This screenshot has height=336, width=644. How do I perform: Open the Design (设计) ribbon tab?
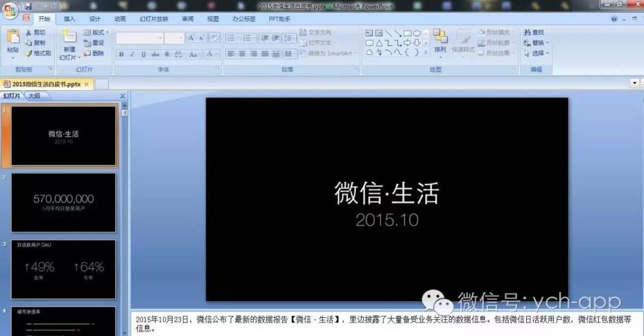click(95, 19)
